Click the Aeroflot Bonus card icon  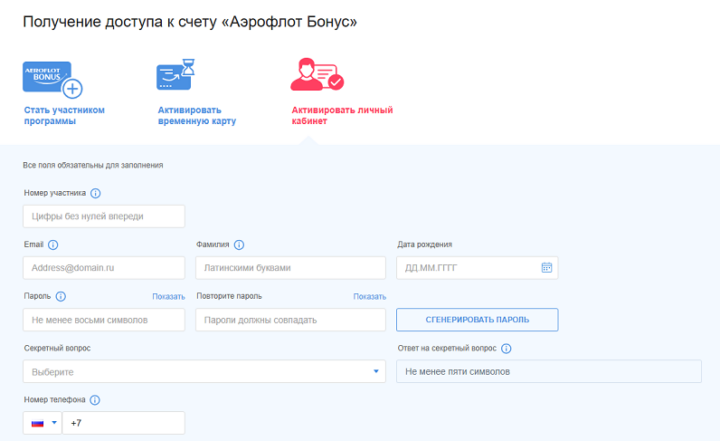[x=52, y=79]
